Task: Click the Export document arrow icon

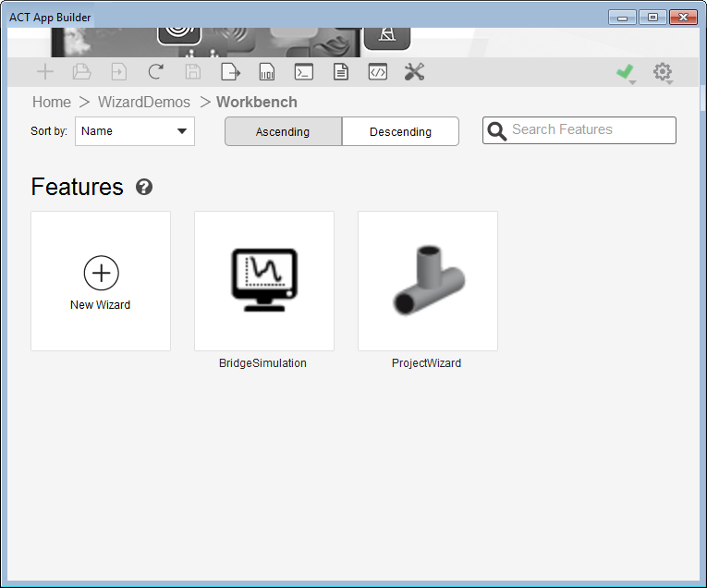Action: point(230,72)
